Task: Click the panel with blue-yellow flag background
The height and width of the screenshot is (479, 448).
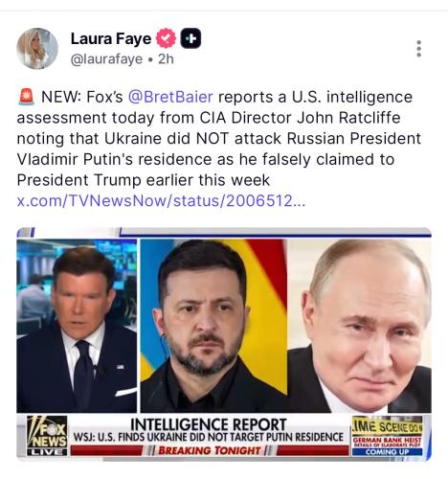Action: pyautogui.click(x=213, y=326)
